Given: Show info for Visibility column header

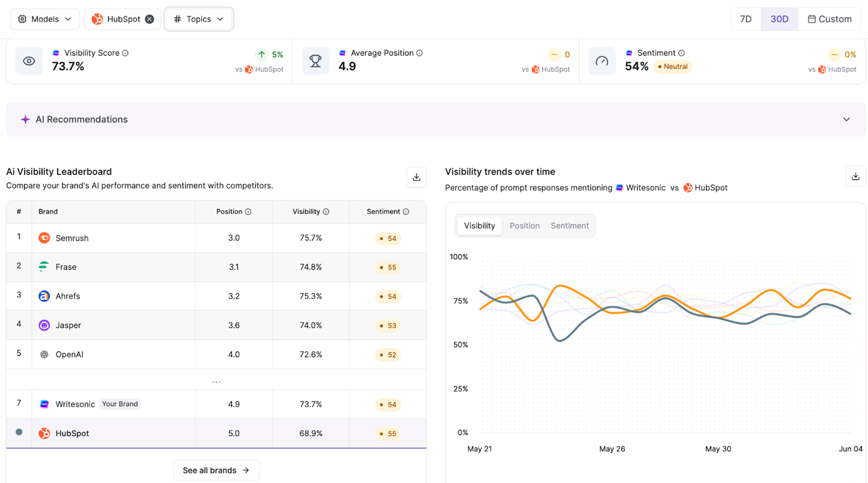Looking at the screenshot, I should 326,212.
